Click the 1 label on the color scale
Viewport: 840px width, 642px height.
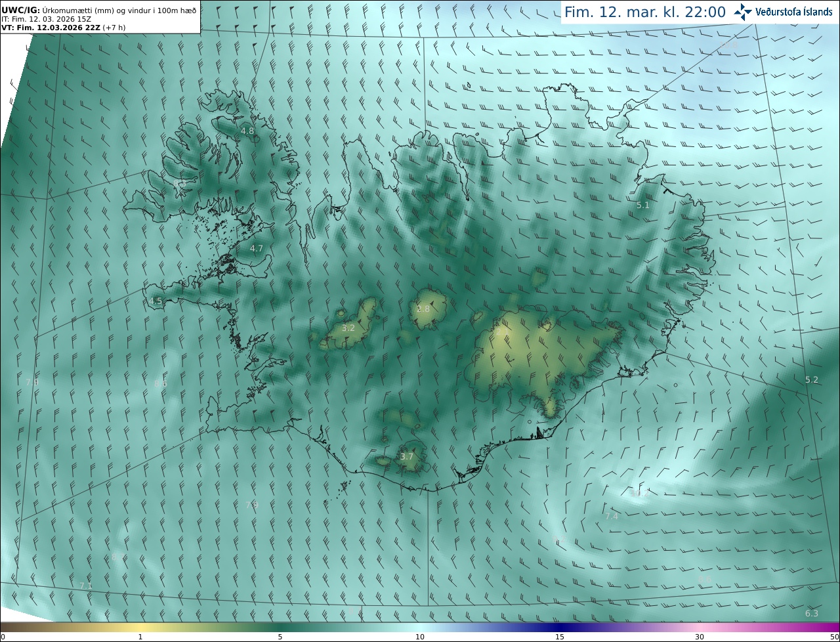(x=140, y=637)
